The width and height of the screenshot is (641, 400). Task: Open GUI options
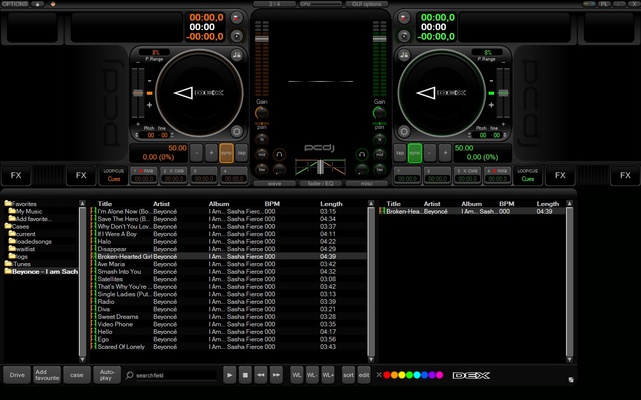coord(367,4)
